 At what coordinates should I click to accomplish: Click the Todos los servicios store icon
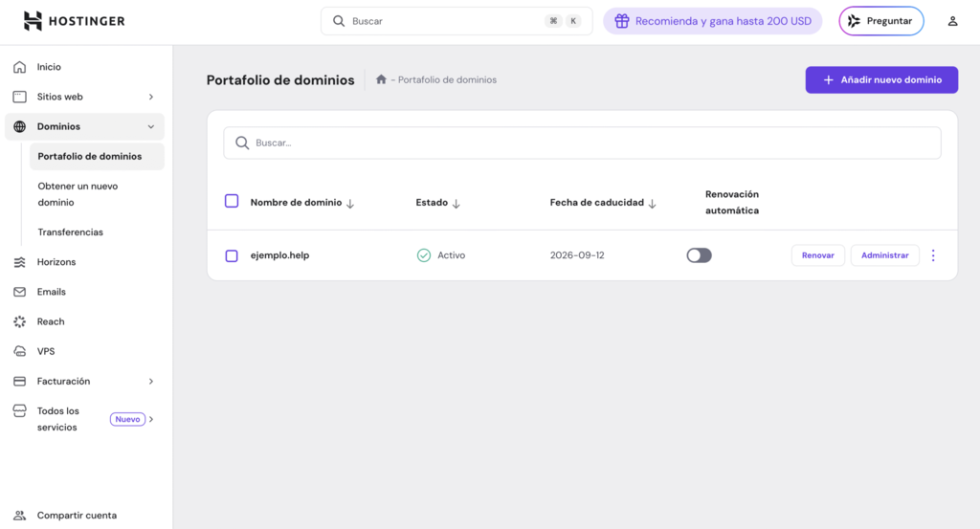20,410
